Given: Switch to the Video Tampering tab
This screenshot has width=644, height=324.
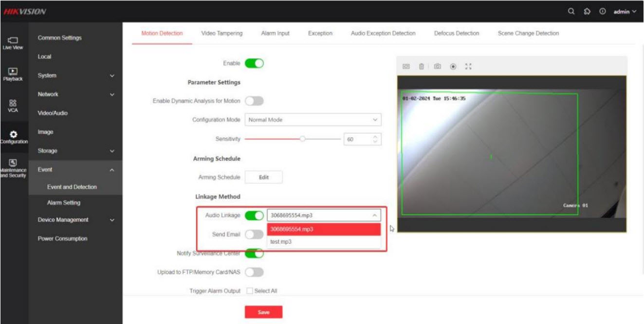Looking at the screenshot, I should (221, 34).
